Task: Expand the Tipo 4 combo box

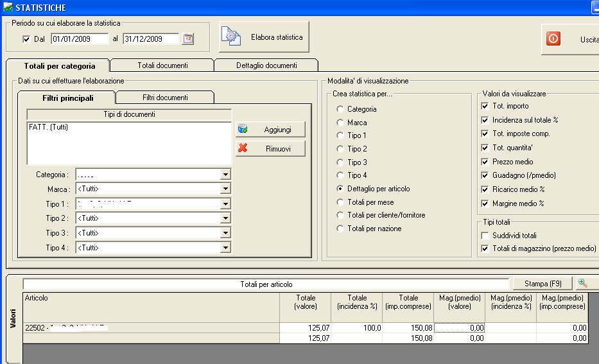Action: click(225, 248)
